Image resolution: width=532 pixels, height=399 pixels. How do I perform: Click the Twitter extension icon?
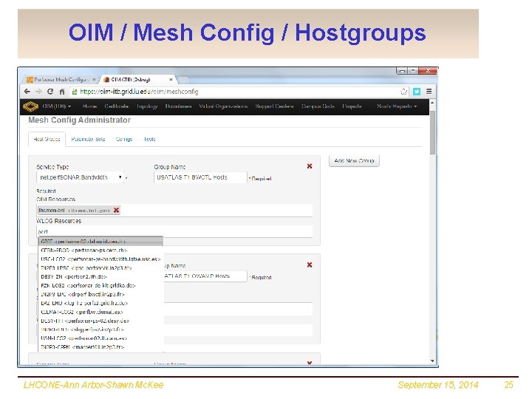tap(417, 92)
